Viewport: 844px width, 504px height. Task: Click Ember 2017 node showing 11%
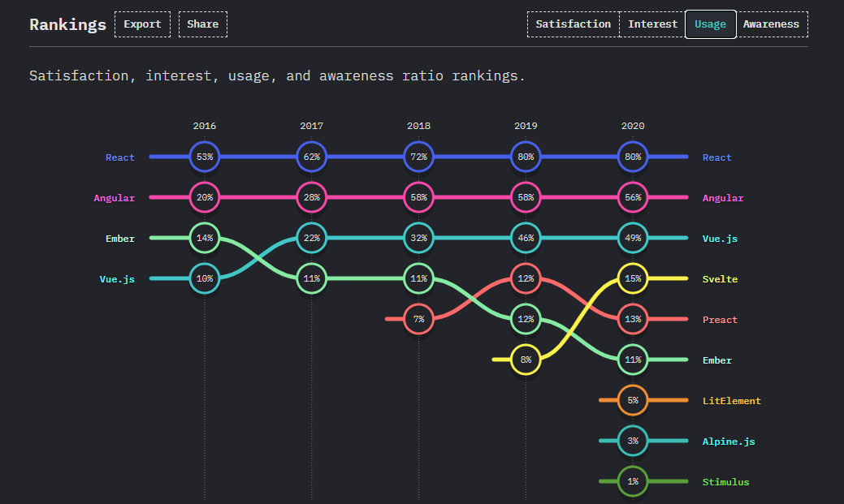(x=312, y=278)
